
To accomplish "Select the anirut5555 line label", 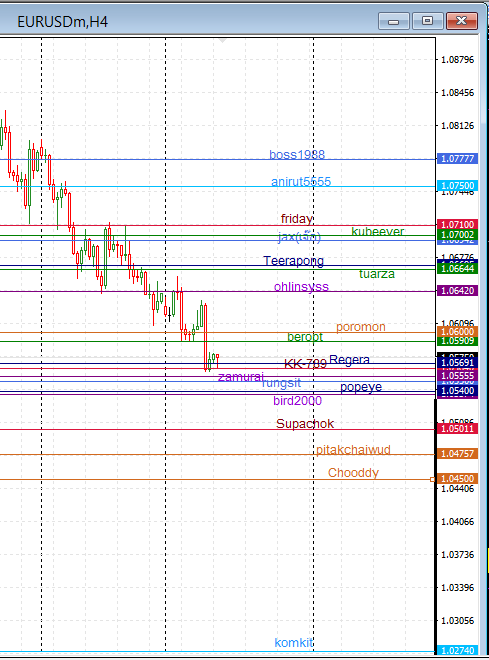I will [301, 181].
